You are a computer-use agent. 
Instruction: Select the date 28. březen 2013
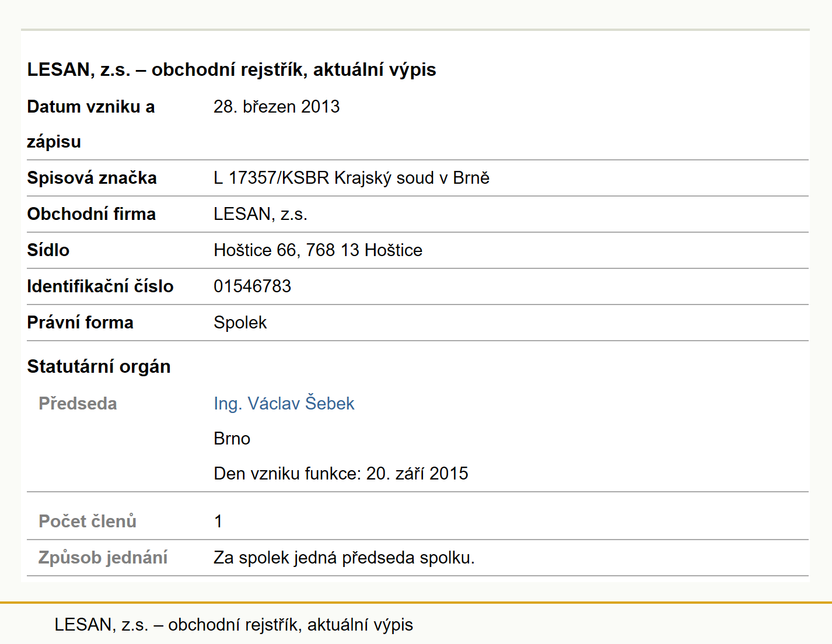tap(277, 107)
